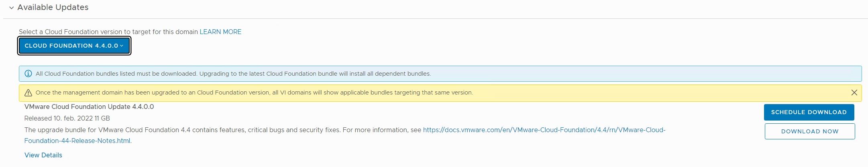Viewport: 868px width, 167px height.
Task: Click 'Once the management domain has been upgraded' message
Action: 254,93
